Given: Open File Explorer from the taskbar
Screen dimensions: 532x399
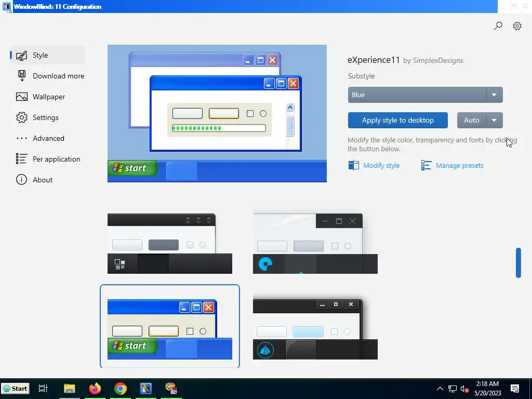Looking at the screenshot, I should [69, 388].
